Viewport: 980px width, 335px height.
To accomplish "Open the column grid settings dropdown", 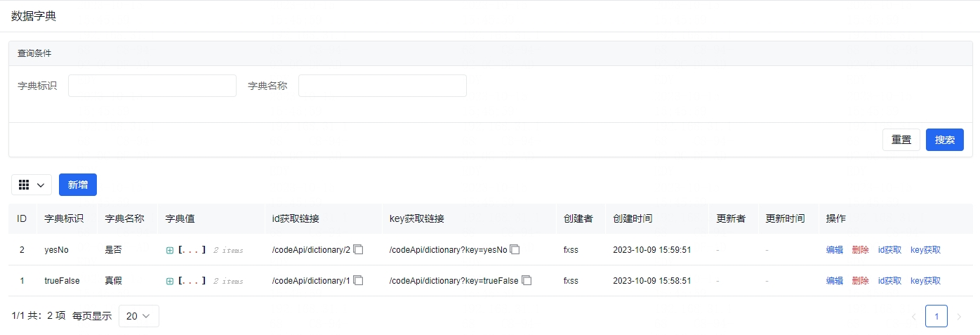I will coord(32,185).
